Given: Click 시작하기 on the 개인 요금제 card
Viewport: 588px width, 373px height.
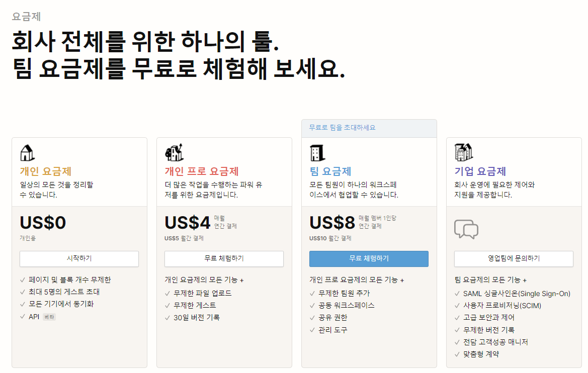Looking at the screenshot, I should (79, 259).
